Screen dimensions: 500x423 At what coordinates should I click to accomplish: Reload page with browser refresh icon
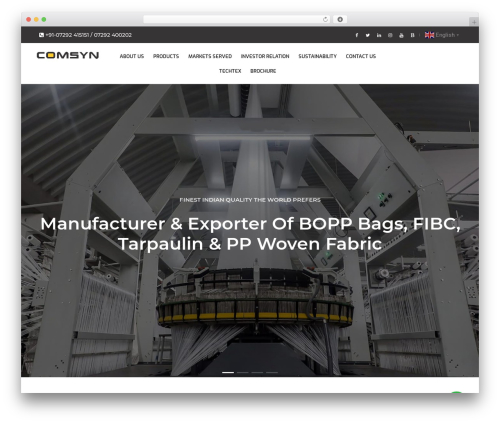[x=325, y=19]
